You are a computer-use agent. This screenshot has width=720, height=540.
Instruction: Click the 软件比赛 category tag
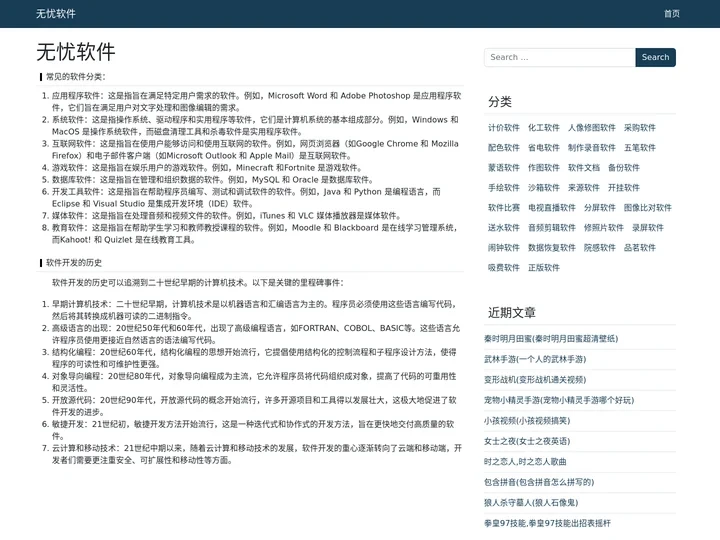pos(504,208)
